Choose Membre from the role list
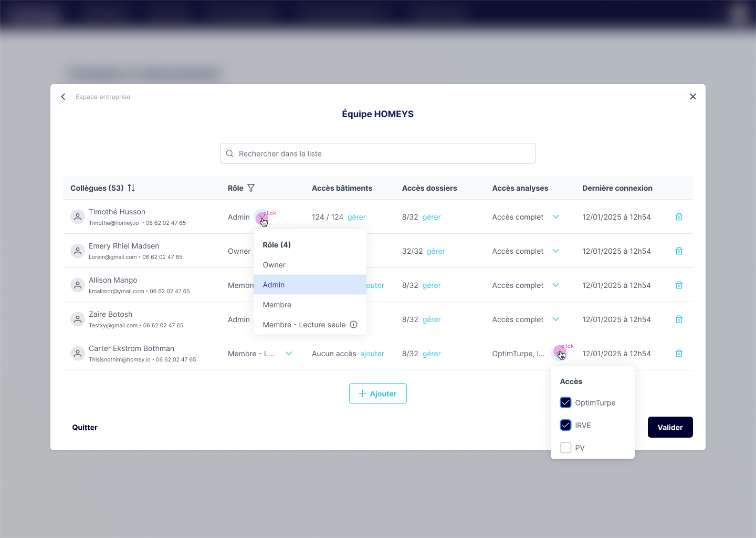The image size is (756, 538). point(277,305)
